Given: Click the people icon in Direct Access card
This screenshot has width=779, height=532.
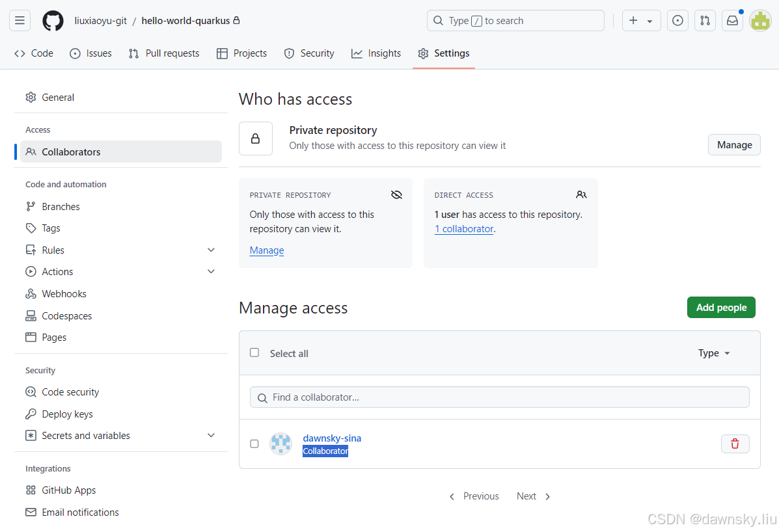Looking at the screenshot, I should 581,194.
